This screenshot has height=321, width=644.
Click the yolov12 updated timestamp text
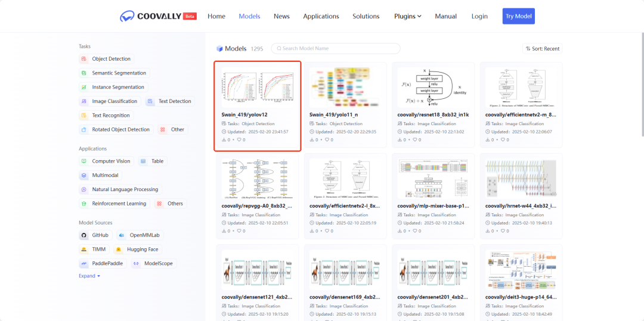click(258, 132)
